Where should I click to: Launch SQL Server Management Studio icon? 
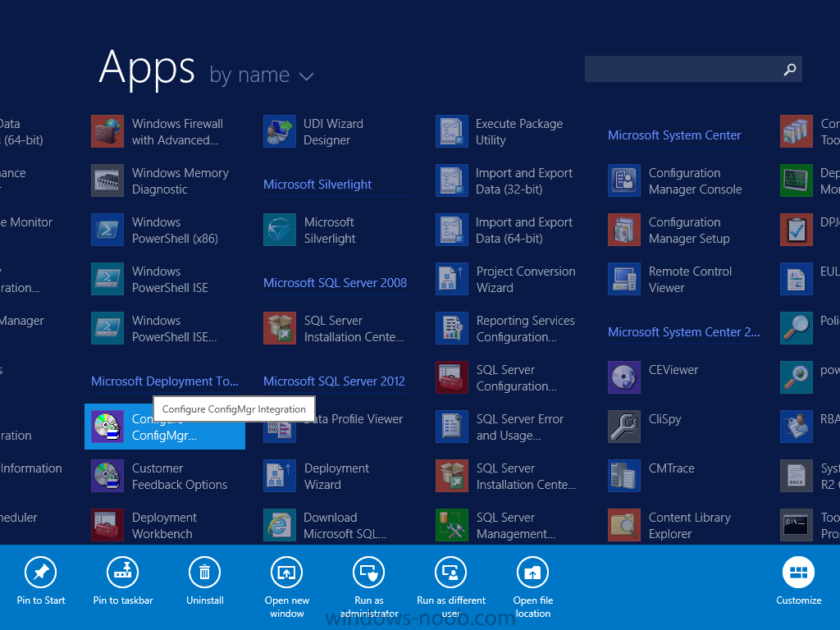coord(452,525)
